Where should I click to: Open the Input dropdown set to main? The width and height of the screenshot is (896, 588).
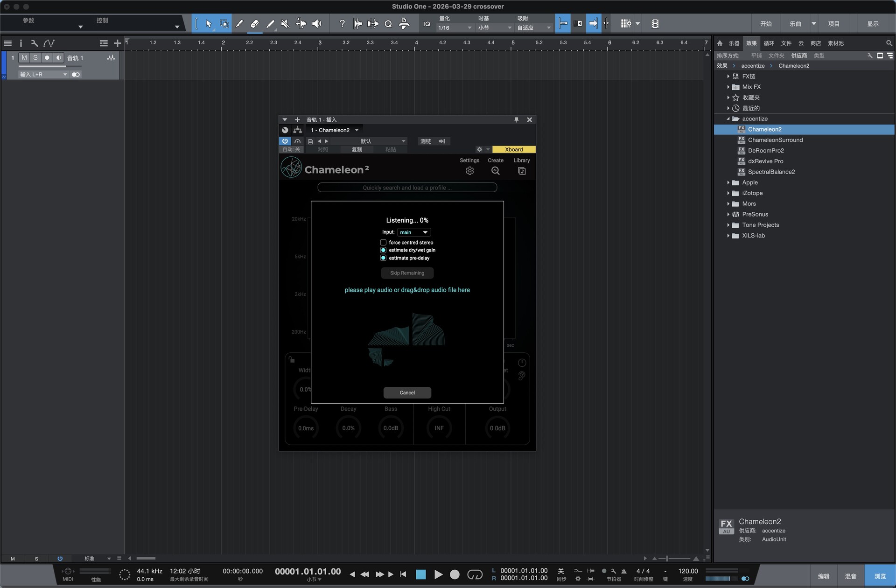413,232
